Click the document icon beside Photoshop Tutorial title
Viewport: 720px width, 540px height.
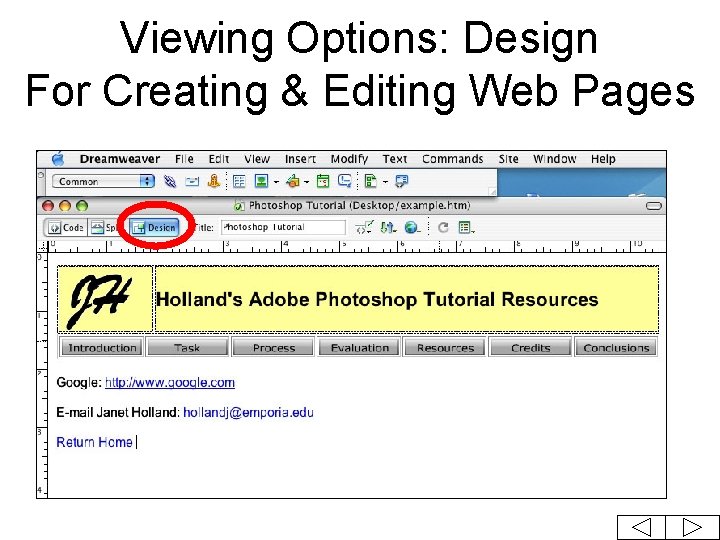(238, 206)
